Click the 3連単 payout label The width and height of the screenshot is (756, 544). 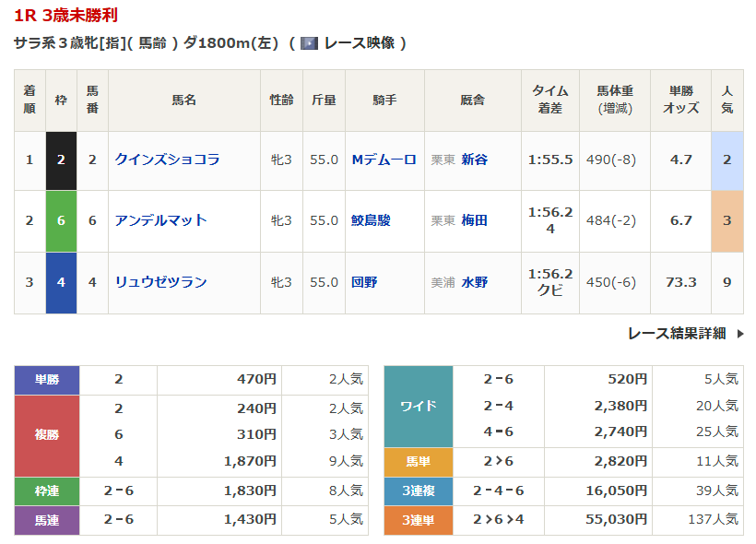[x=418, y=520]
